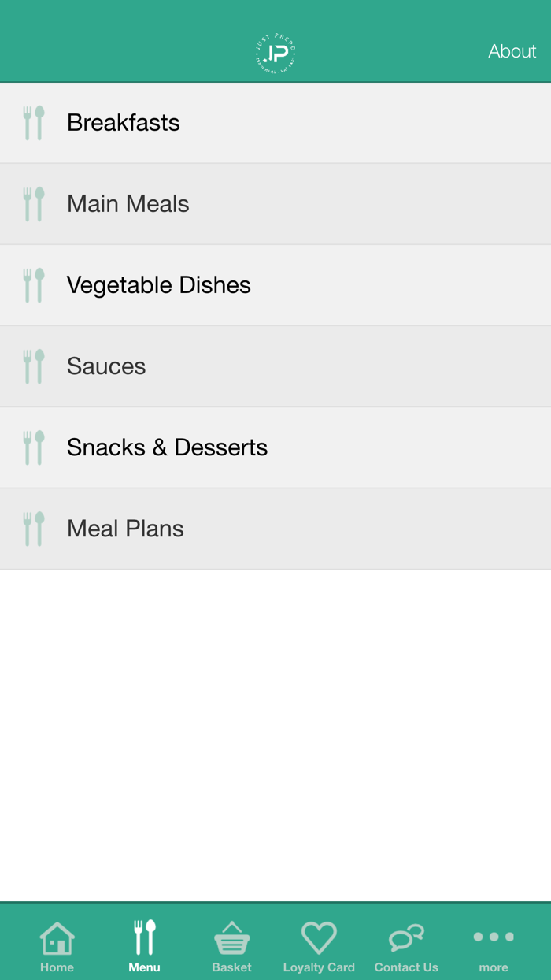Open the Main Meals category
551x980 pixels.
pyautogui.click(x=128, y=204)
